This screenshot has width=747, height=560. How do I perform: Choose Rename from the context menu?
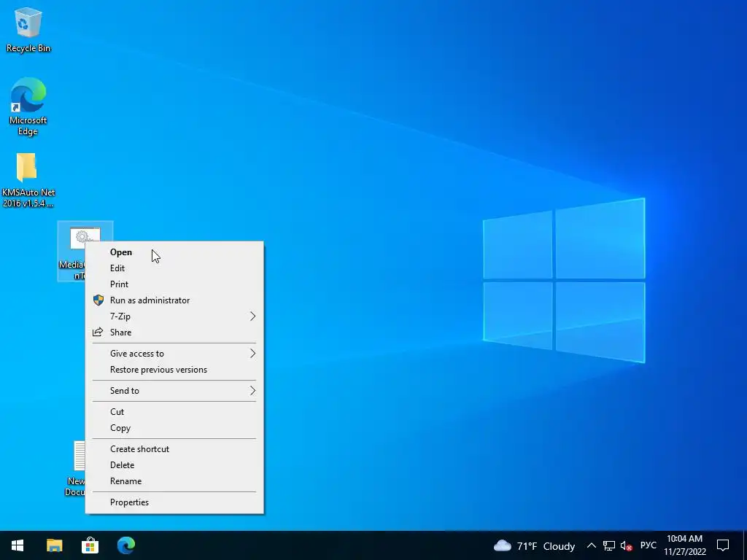click(x=174, y=481)
